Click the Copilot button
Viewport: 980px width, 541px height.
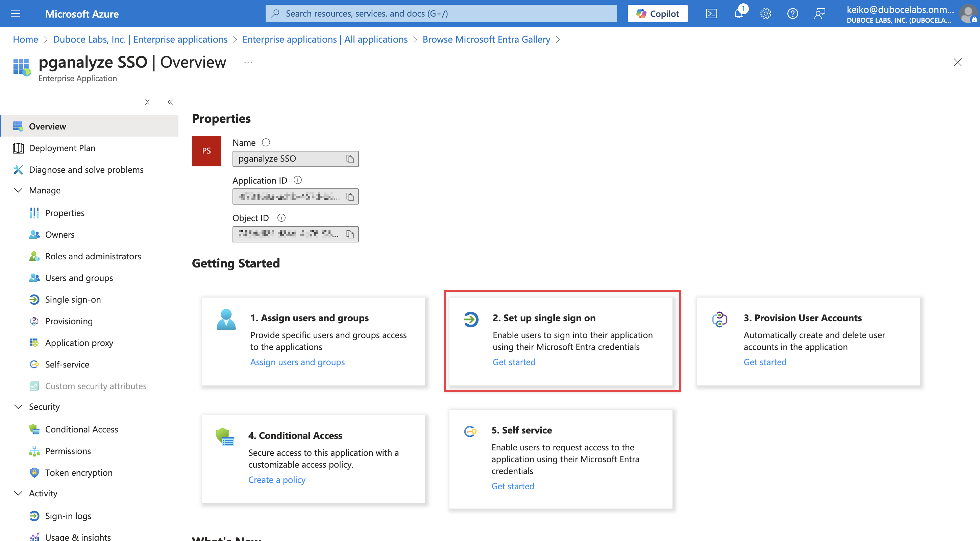[x=657, y=14]
